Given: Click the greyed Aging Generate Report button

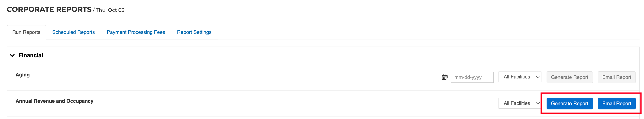Looking at the screenshot, I should 570,77.
